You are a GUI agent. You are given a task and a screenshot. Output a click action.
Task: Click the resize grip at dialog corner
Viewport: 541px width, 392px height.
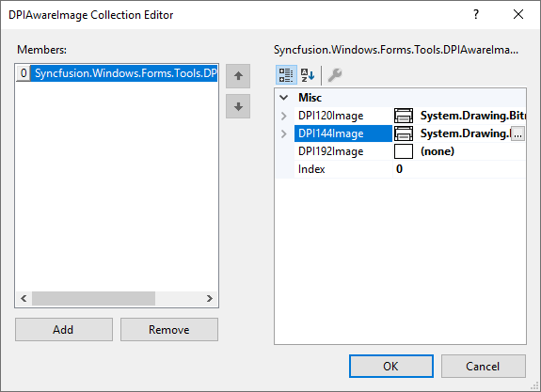535,386
